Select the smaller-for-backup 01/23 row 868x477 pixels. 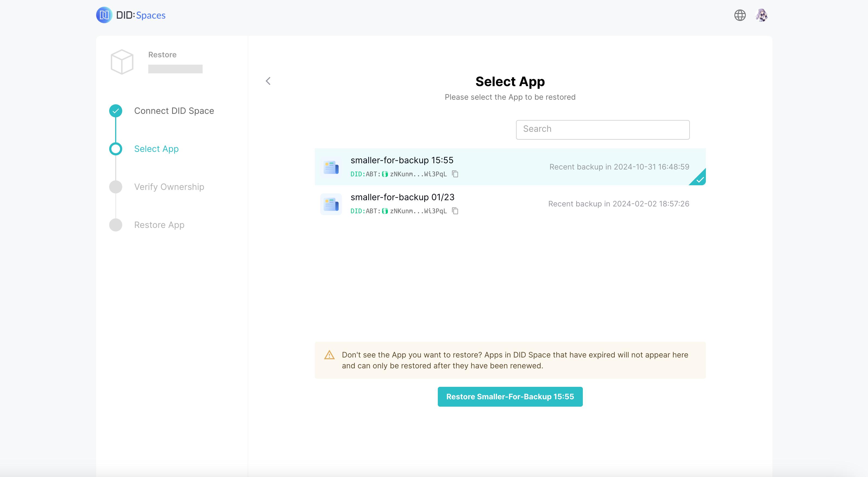pyautogui.click(x=505, y=204)
